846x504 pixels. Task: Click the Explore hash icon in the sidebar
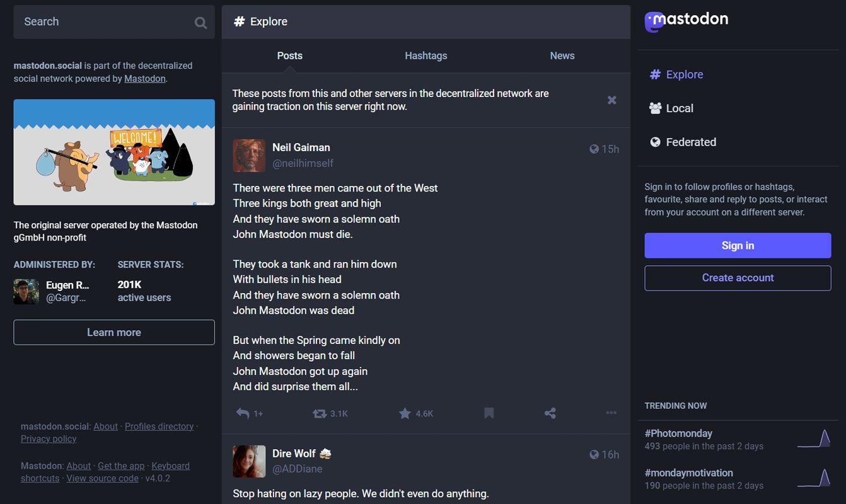(655, 74)
